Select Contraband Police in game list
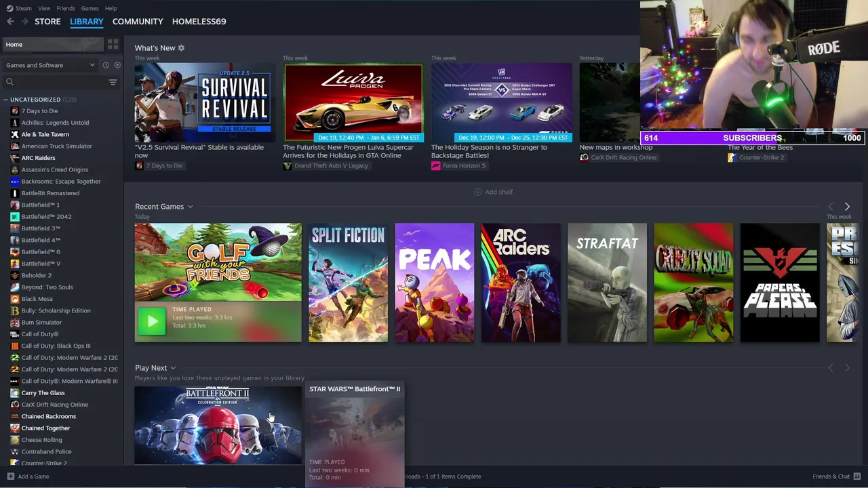Screen dimensions: 868x488 point(46,451)
